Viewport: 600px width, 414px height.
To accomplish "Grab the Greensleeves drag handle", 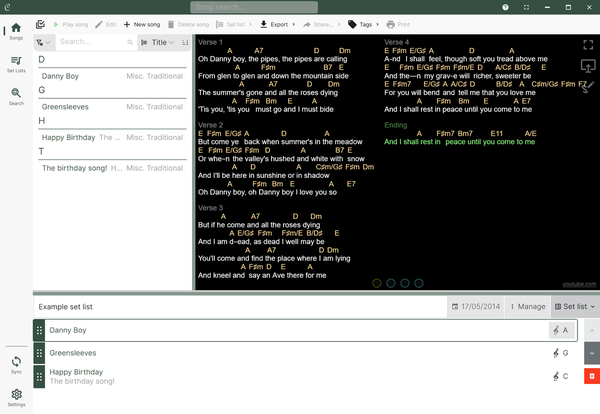I will coord(39,353).
